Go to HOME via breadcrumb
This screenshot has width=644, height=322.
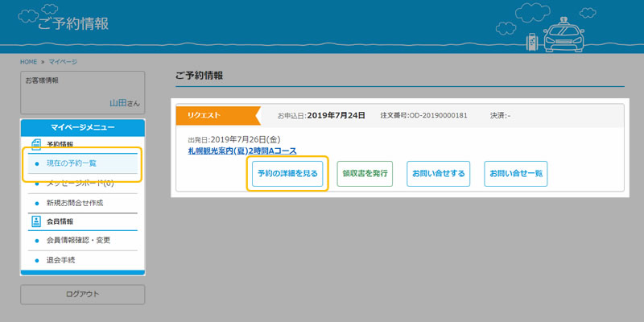[29, 62]
